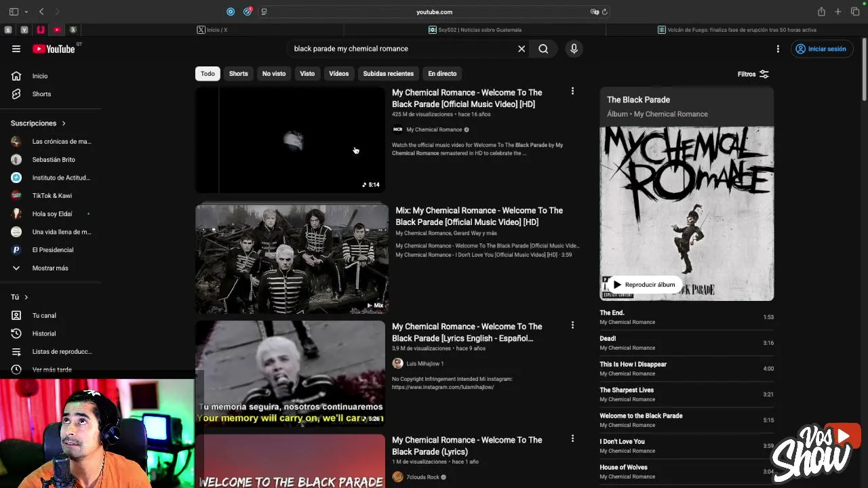The width and height of the screenshot is (868, 488).
Task: Go to the YouTube home logo
Action: 54,49
